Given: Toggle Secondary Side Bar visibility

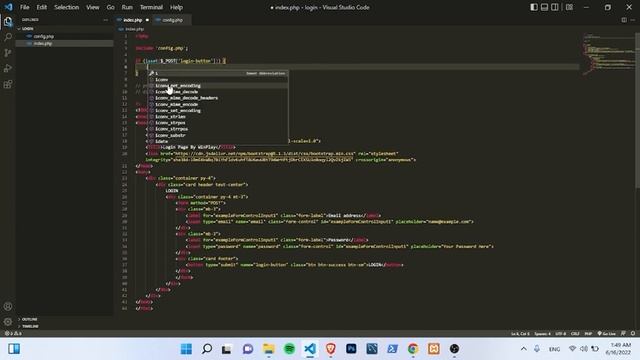Looking at the screenshot, I should (555, 7).
